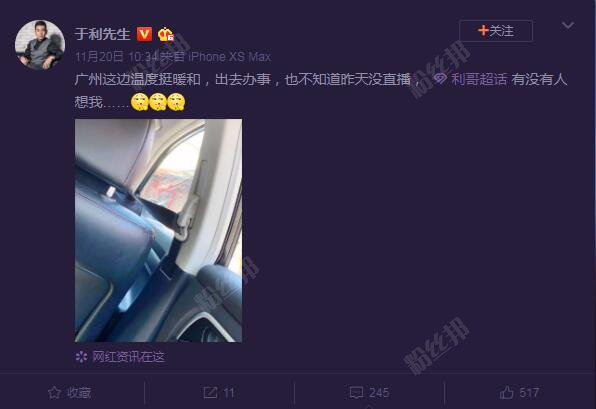Click the username 于利先生
Screen dimensions: 596x409
pos(102,34)
